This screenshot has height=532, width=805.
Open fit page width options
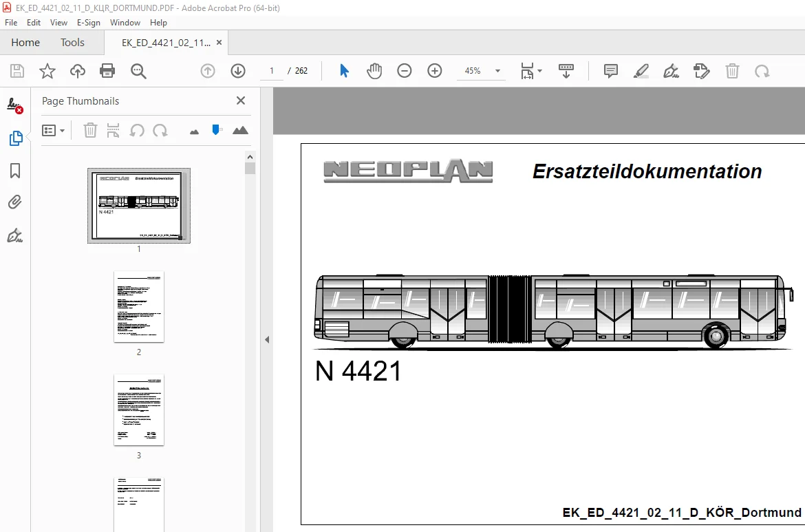point(531,71)
